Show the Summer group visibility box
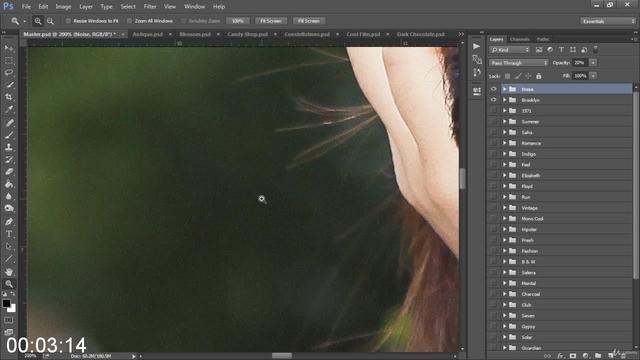The image size is (640, 360). click(493, 121)
